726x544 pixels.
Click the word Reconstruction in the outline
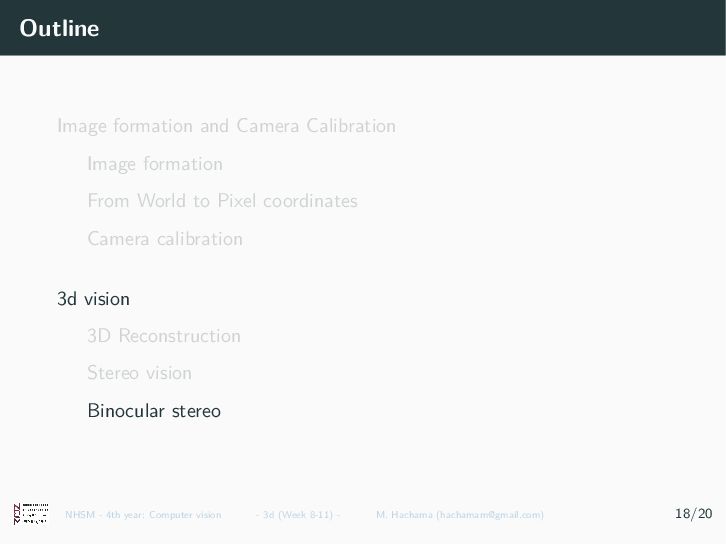point(179,336)
